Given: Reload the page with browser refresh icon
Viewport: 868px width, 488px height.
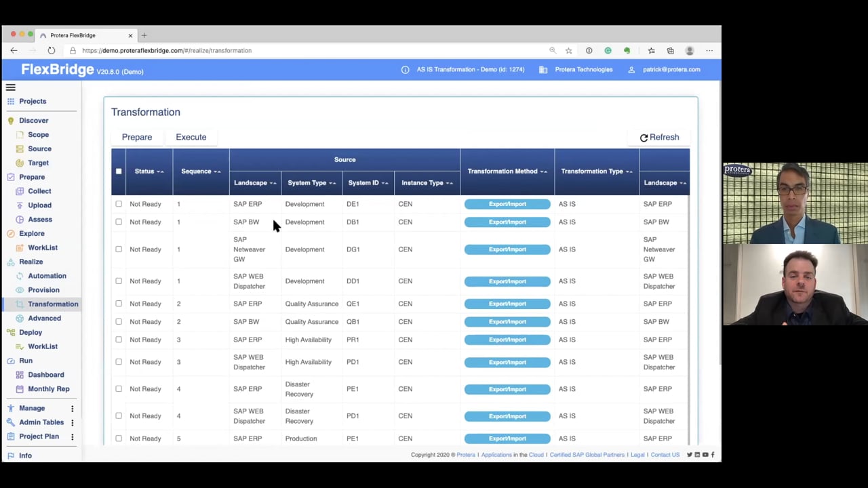Looking at the screenshot, I should (x=52, y=50).
